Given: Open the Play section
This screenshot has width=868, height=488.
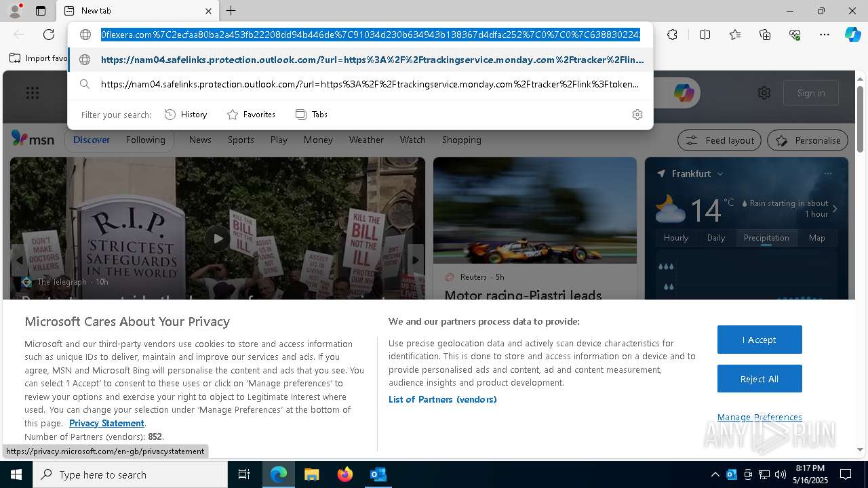Looking at the screenshot, I should click(x=279, y=140).
